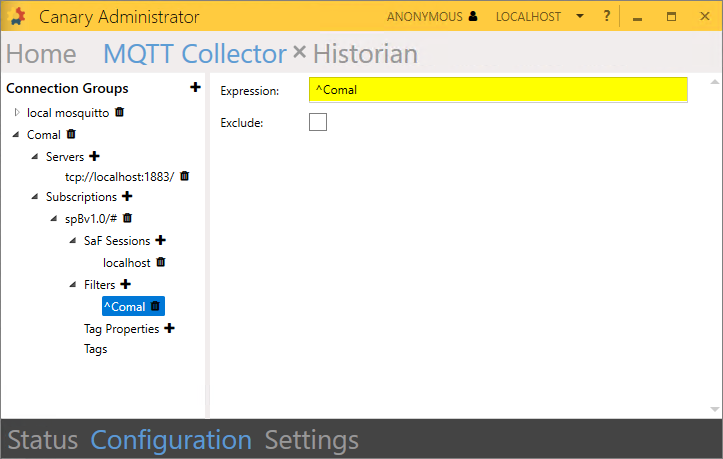Open the Status view at bottom

coord(42,440)
